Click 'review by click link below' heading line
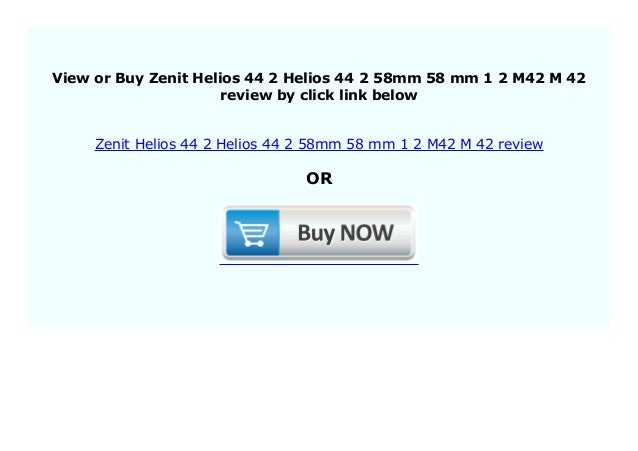638x451 pixels. 319,95
